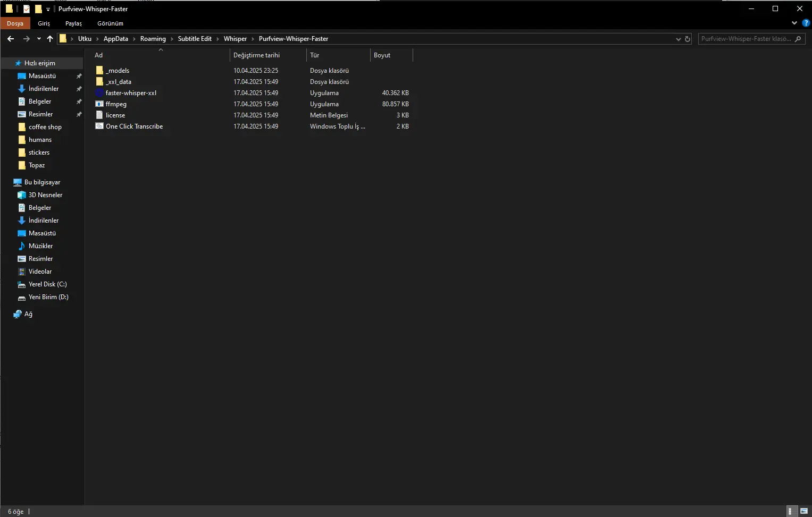Viewport: 812px width, 517px height.
Task: Go up one folder level arrow
Action: (x=50, y=39)
